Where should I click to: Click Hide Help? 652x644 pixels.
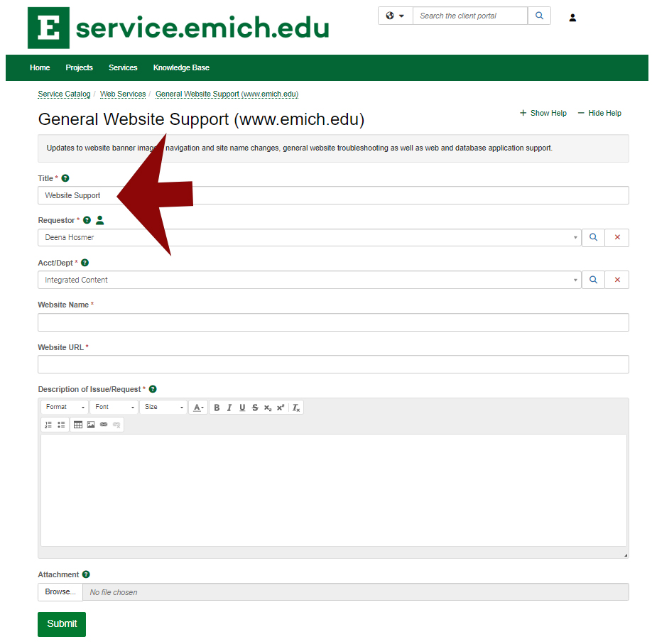[599, 113]
